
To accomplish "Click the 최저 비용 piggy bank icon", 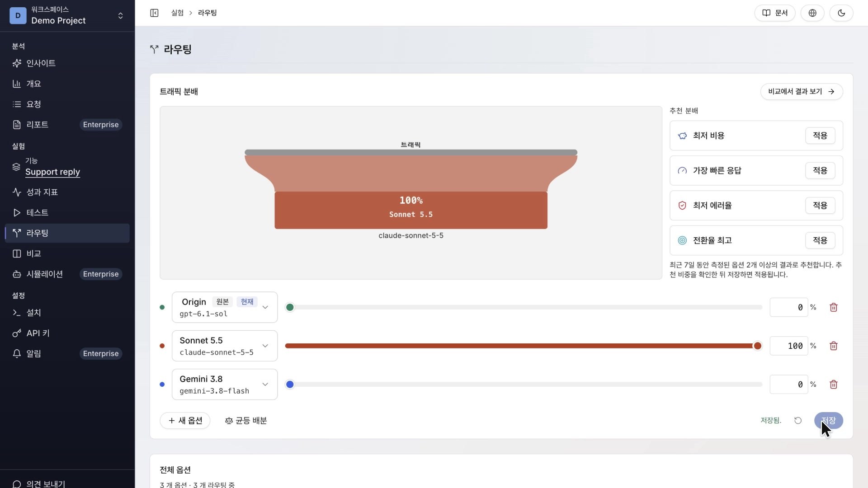I will [x=682, y=136].
